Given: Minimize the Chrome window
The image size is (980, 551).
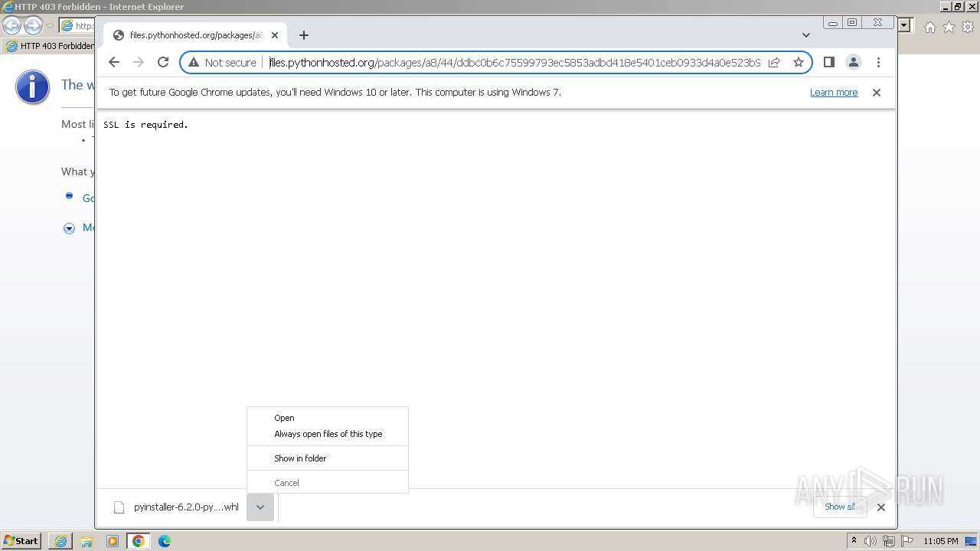Looking at the screenshot, I should [833, 23].
